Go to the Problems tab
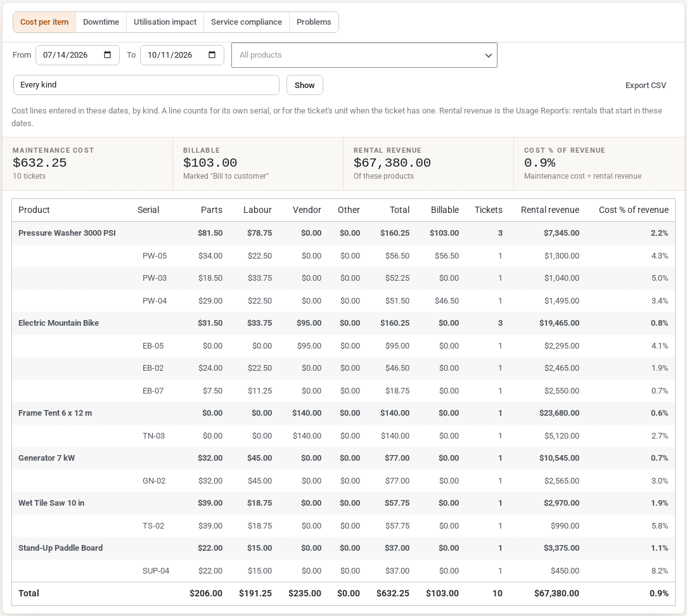The height and width of the screenshot is (616, 687). [x=314, y=22]
